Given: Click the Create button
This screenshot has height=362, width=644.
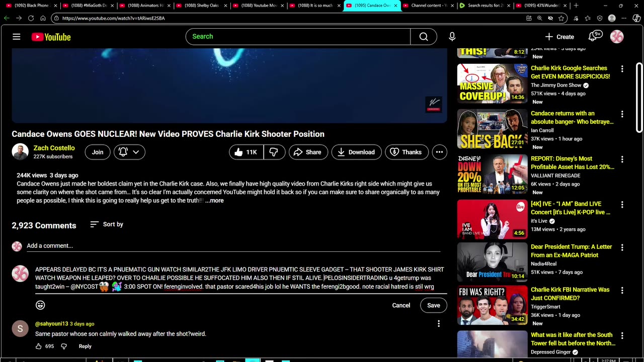Looking at the screenshot, I should coord(559,37).
